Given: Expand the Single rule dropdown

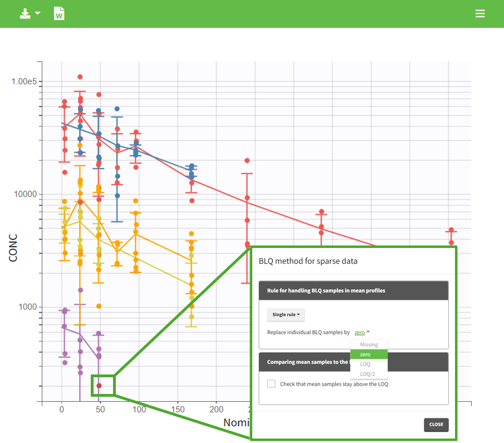Looking at the screenshot, I should (286, 315).
